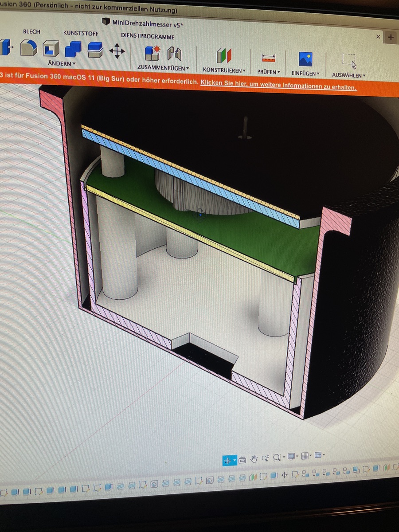The image size is (399, 532).
Task: Click the plus button for new tab
Action: pyautogui.click(x=391, y=38)
